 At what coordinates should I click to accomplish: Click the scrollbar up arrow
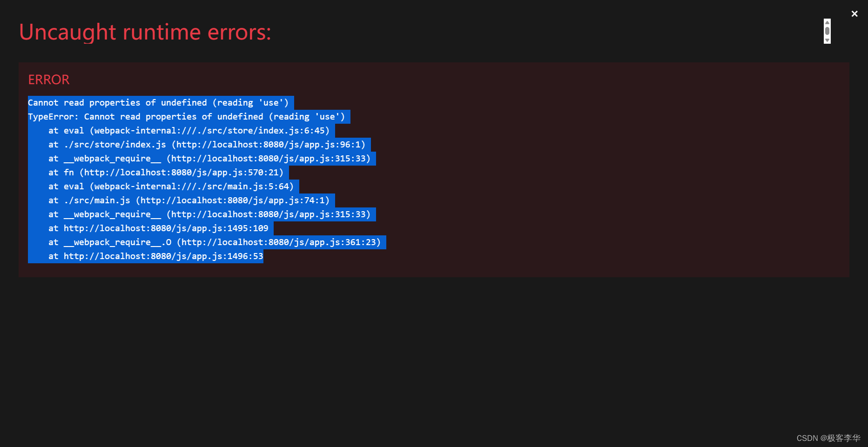[x=827, y=21]
